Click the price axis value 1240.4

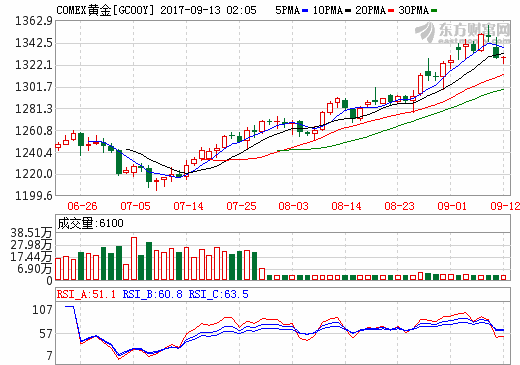[x=34, y=153]
